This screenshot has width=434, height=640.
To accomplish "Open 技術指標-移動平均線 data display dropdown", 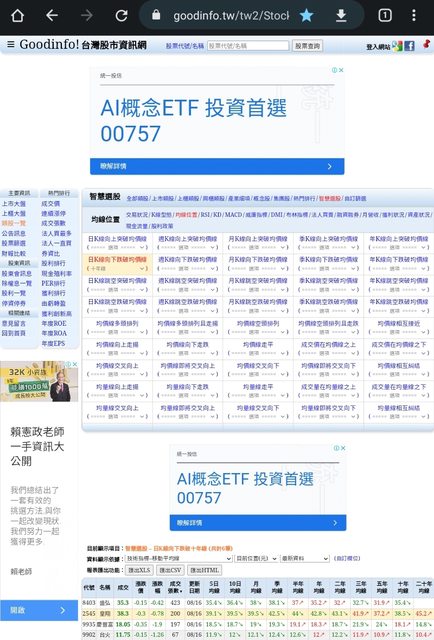I will pos(178,558).
